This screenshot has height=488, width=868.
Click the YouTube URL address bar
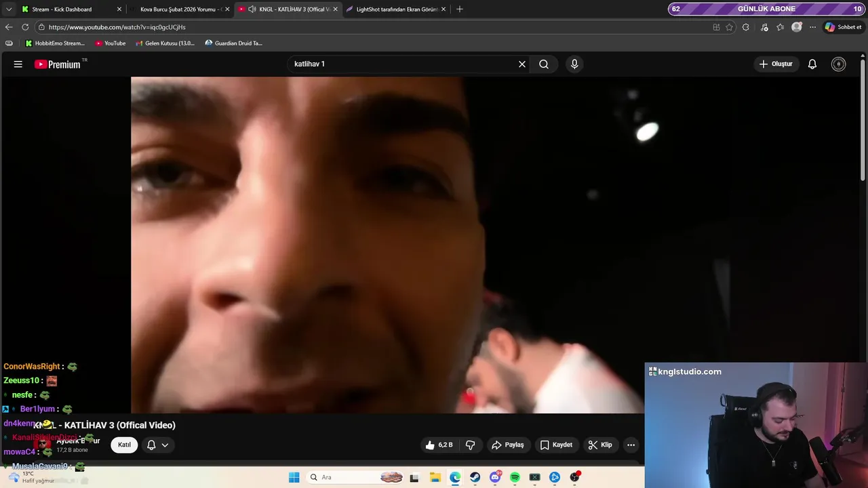[373, 27]
